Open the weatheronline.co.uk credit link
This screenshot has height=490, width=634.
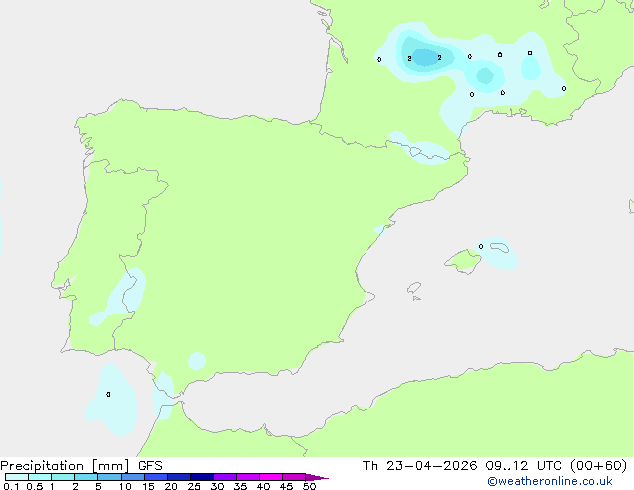coord(550,482)
